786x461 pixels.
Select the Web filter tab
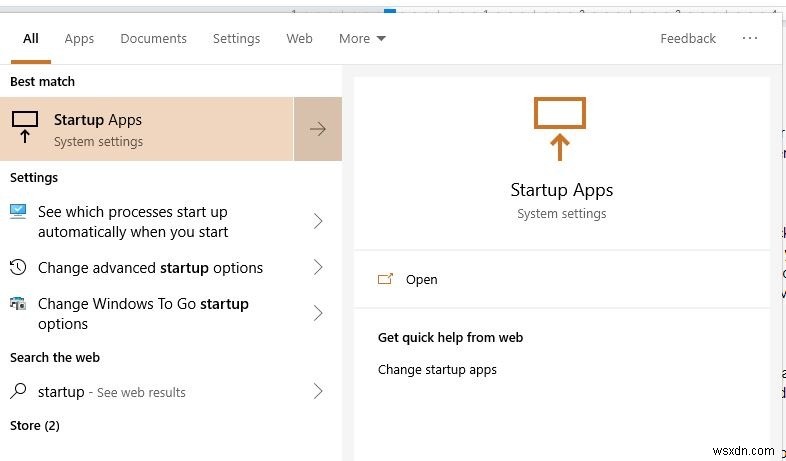pyautogui.click(x=299, y=39)
